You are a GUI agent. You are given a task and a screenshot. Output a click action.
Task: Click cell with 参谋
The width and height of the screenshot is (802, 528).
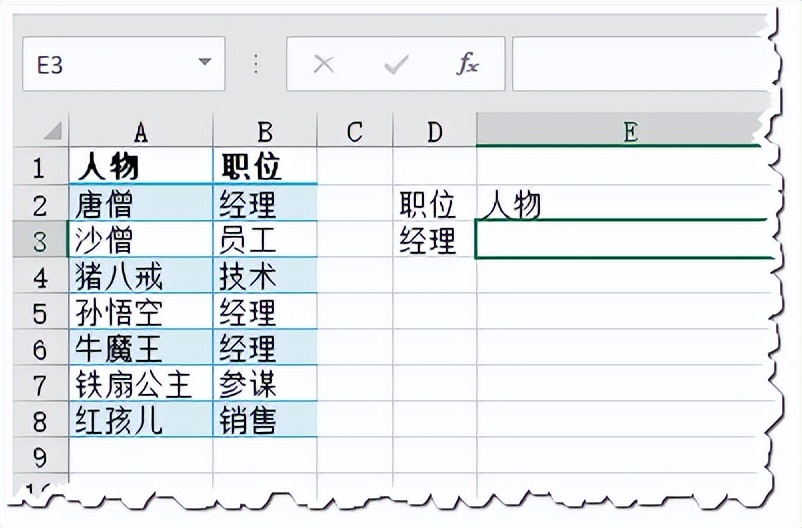point(264,384)
